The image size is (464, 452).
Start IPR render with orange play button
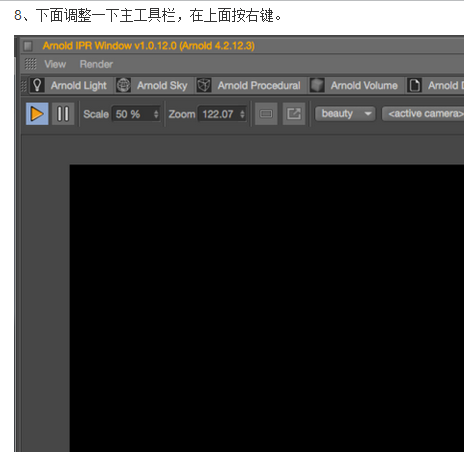[x=37, y=114]
